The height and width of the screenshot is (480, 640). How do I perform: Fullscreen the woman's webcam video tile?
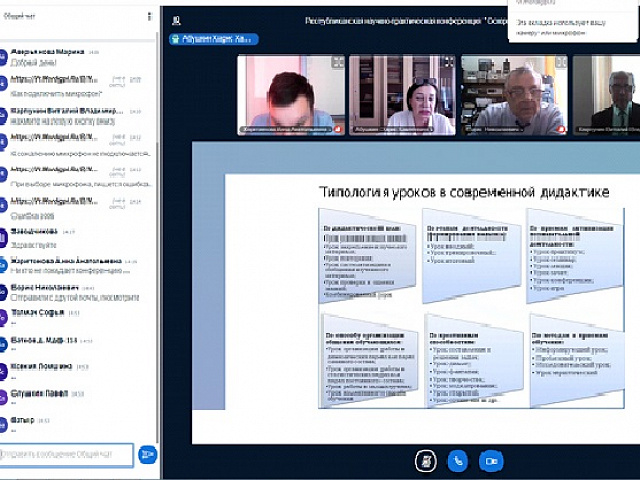448,62
